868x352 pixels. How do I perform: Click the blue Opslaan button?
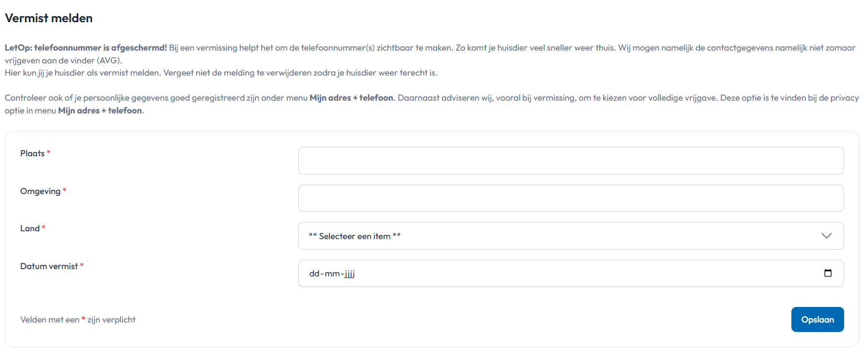coord(817,320)
